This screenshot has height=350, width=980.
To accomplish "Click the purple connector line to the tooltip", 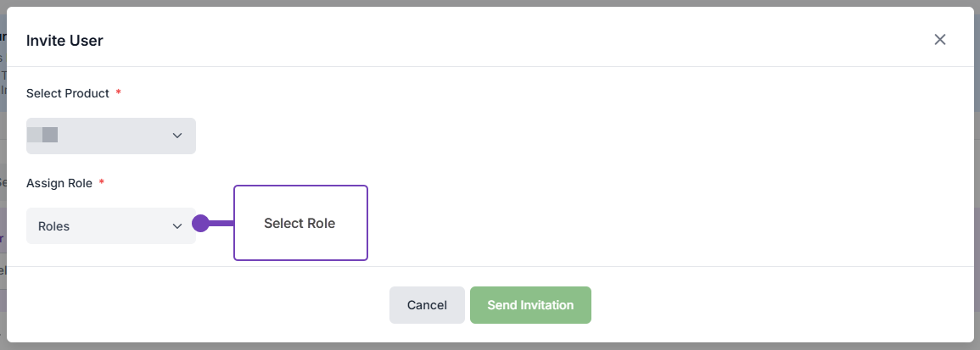I will click(221, 224).
